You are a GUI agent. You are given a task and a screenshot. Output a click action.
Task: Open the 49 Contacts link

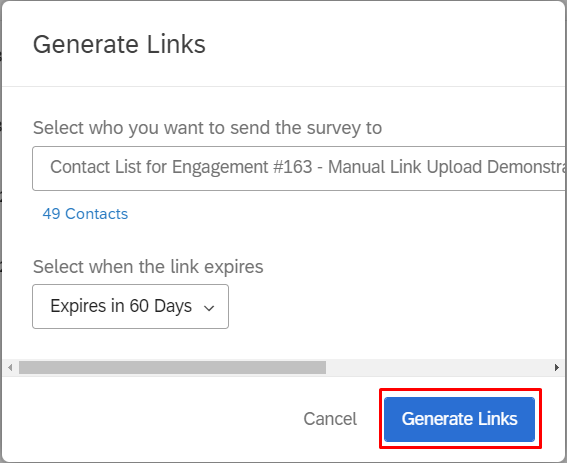point(85,214)
